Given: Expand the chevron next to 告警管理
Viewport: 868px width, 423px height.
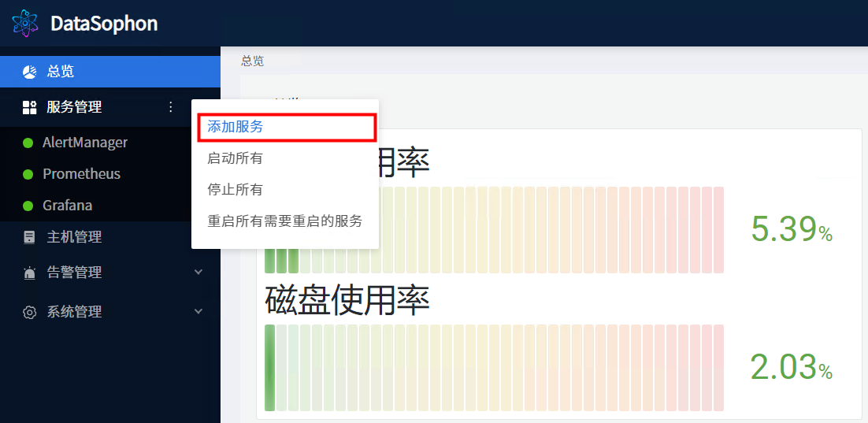Looking at the screenshot, I should (x=198, y=273).
